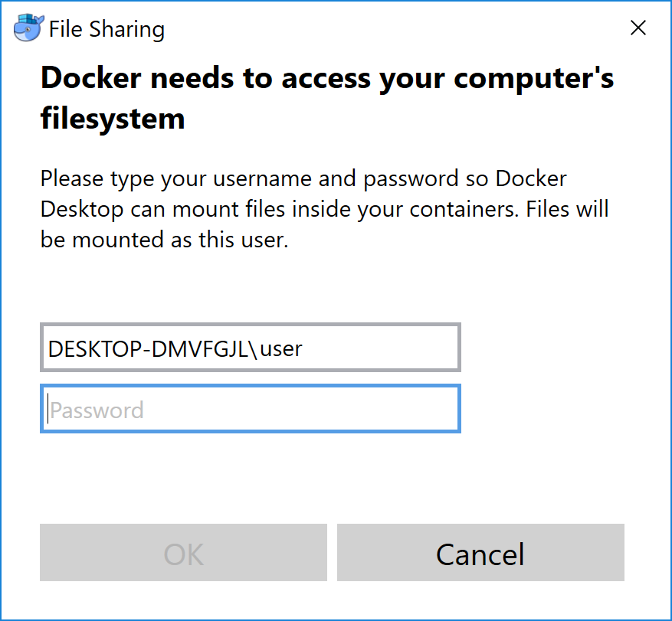Focus the Password input field
Image resolution: width=672 pixels, height=621 pixels.
(250, 410)
